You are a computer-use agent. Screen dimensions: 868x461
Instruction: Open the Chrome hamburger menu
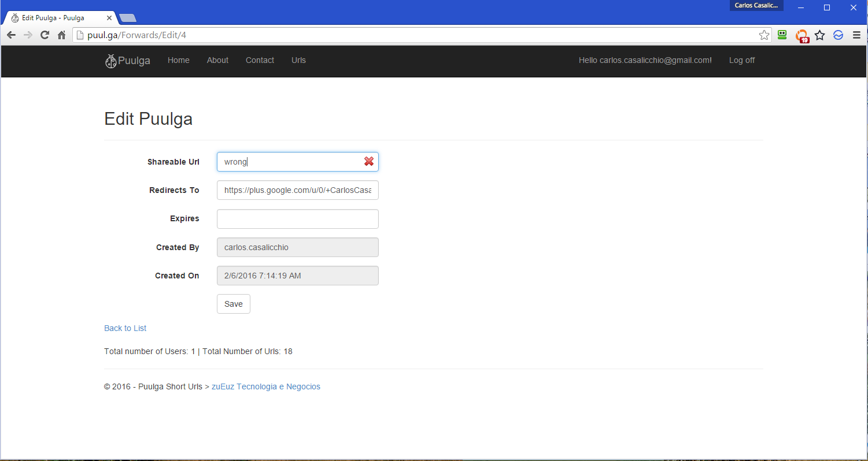click(x=856, y=35)
